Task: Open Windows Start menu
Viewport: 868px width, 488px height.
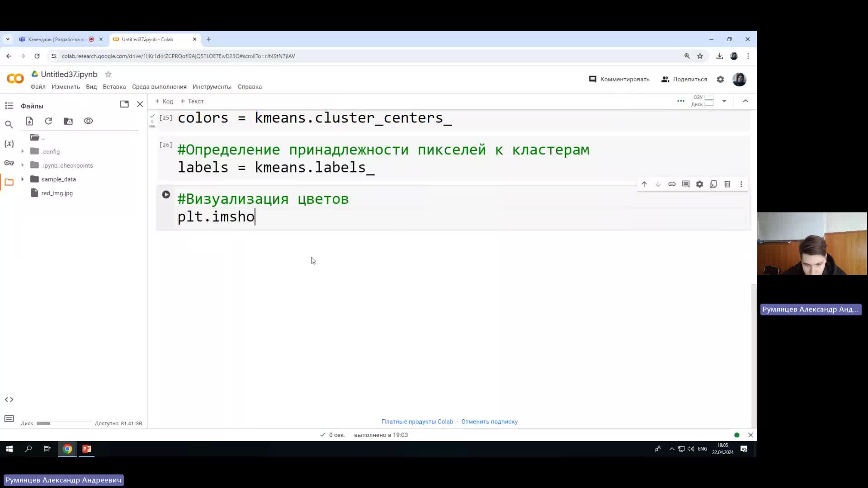Action: (x=9, y=449)
